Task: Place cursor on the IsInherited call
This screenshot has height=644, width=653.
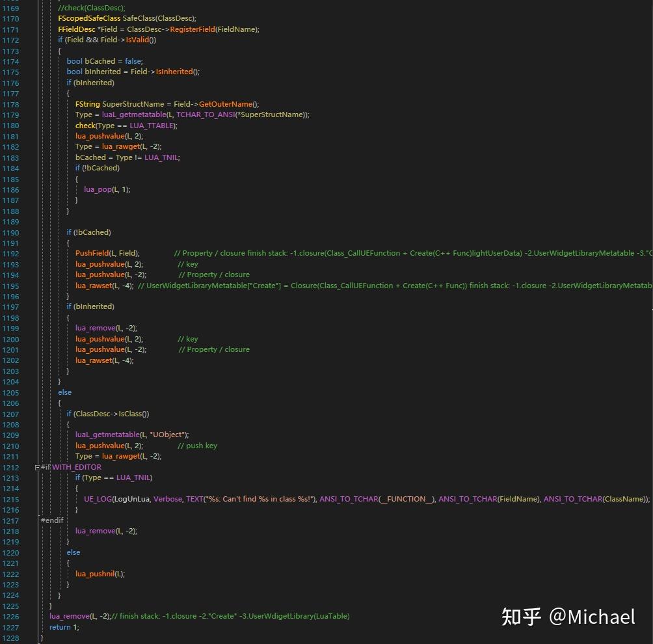Action: 174,72
